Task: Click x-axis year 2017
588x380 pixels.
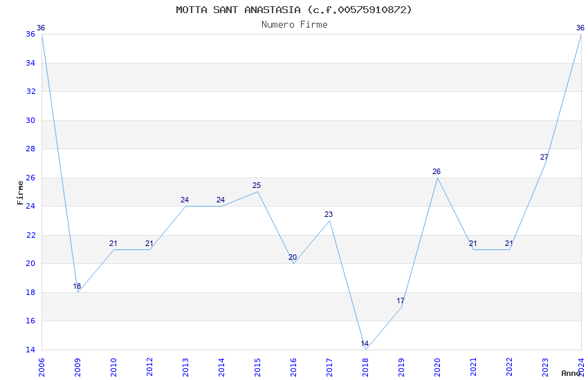Action: click(329, 367)
